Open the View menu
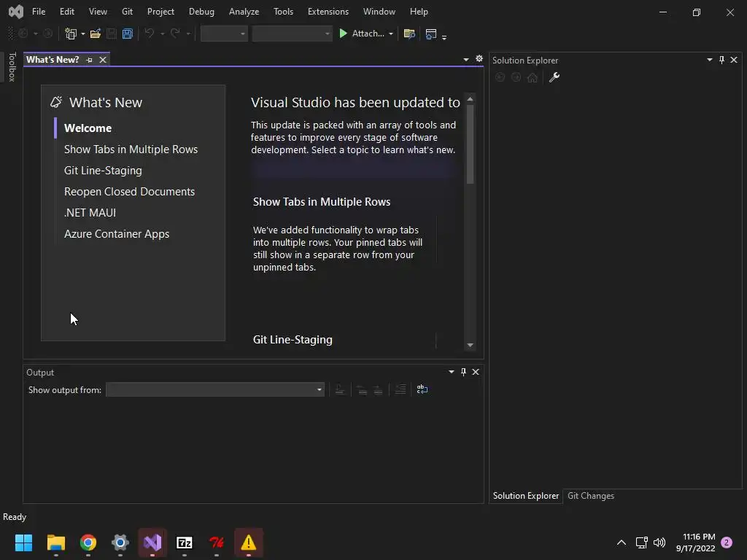The height and width of the screenshot is (560, 747). 98,12
